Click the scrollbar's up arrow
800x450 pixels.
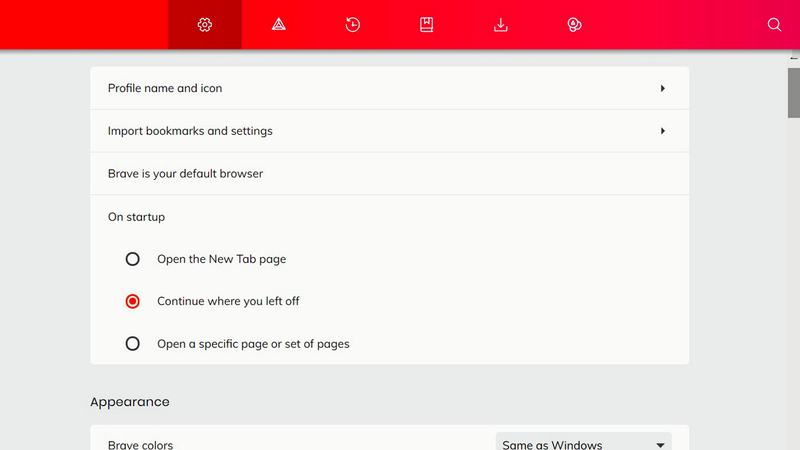click(x=793, y=57)
